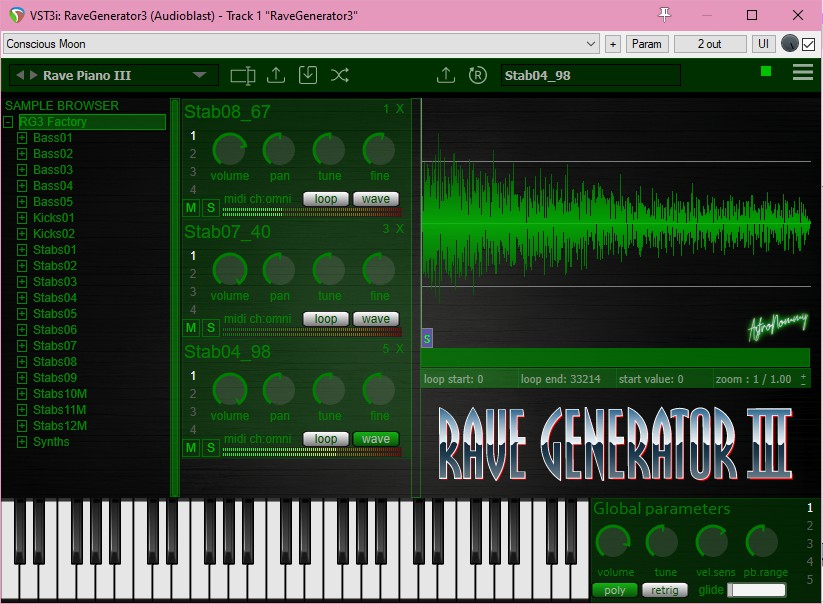The height and width of the screenshot is (604, 823).
Task: Click the REAPER wet/dry mix knob
Action: tap(789, 44)
